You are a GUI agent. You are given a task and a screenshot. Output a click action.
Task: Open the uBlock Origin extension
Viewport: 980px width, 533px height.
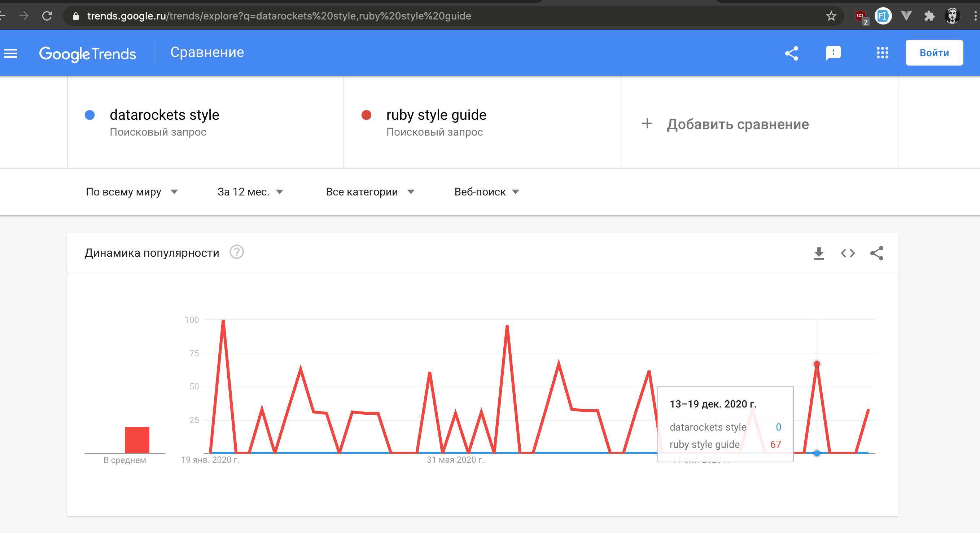[861, 16]
